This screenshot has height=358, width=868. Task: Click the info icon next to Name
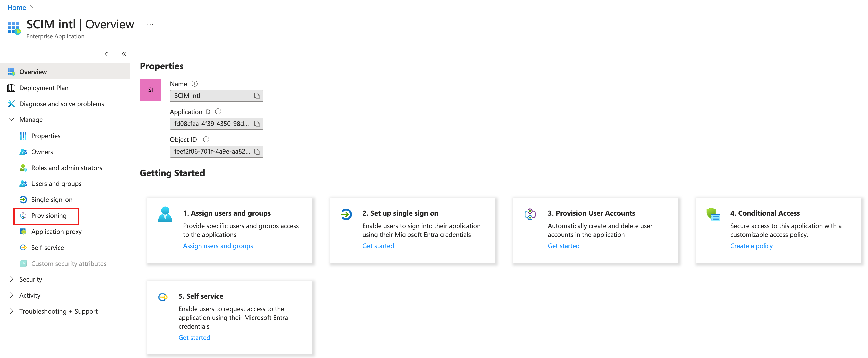(194, 84)
